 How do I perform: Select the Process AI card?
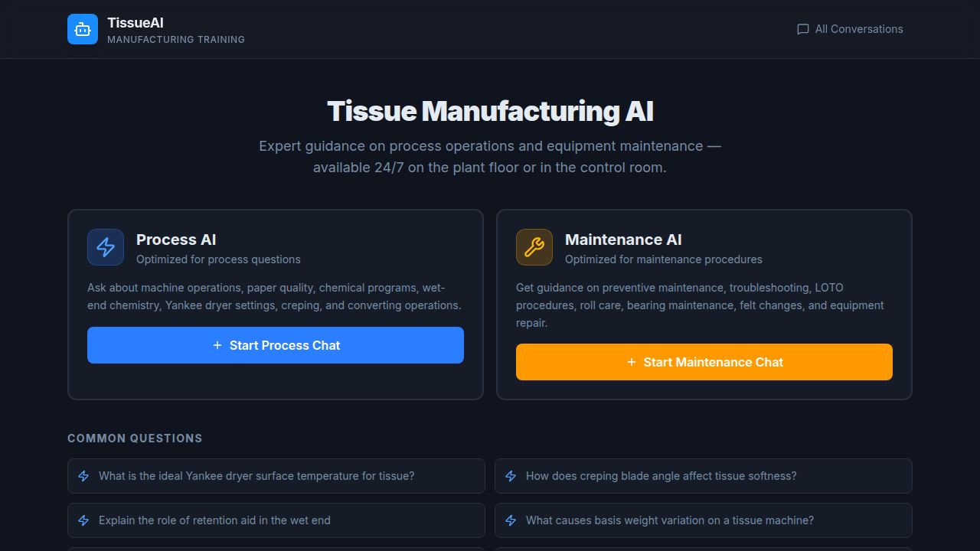click(276, 304)
